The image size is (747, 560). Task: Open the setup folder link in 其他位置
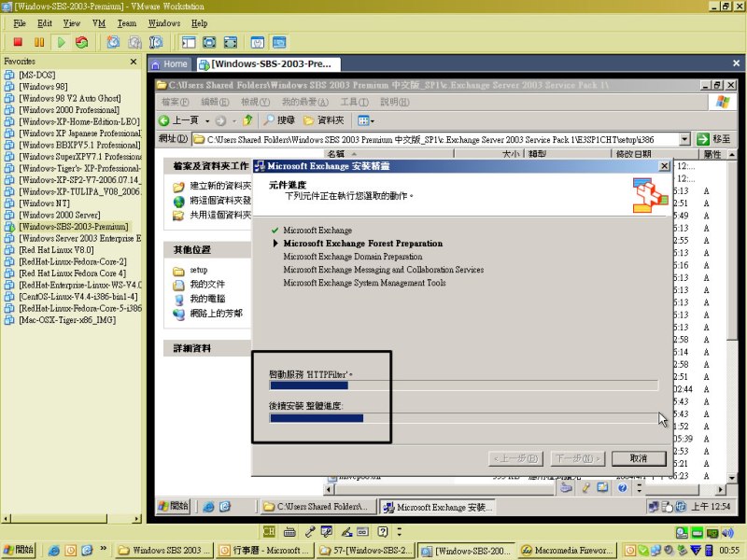(199, 270)
